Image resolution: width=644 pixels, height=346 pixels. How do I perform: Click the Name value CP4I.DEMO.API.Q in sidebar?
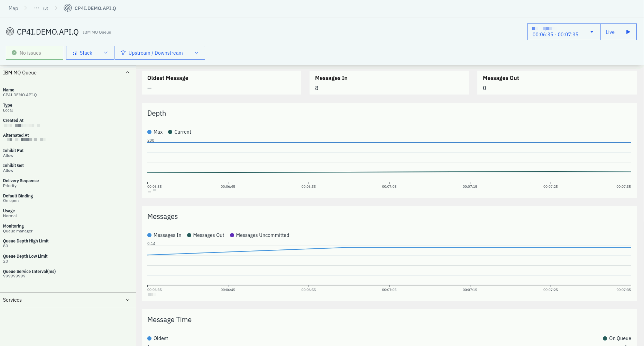20,95
